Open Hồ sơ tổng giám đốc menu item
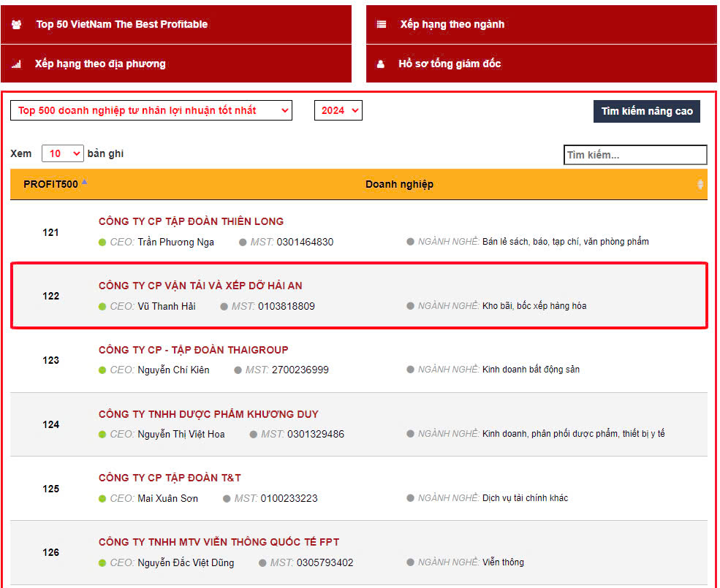Image resolution: width=720 pixels, height=588 pixels. tap(542, 64)
